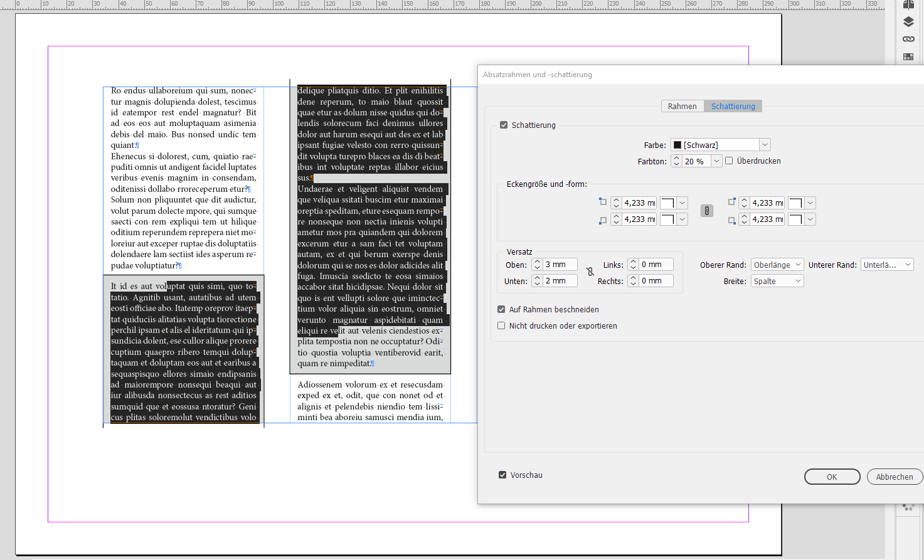Switch to the Rahmen tab

682,106
